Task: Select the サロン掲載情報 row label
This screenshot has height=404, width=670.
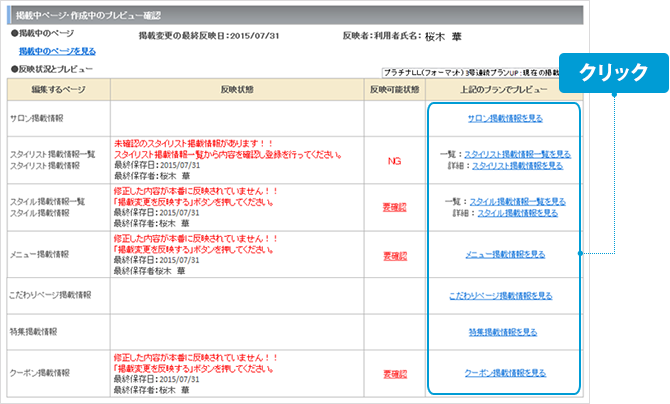Action: click(x=37, y=118)
